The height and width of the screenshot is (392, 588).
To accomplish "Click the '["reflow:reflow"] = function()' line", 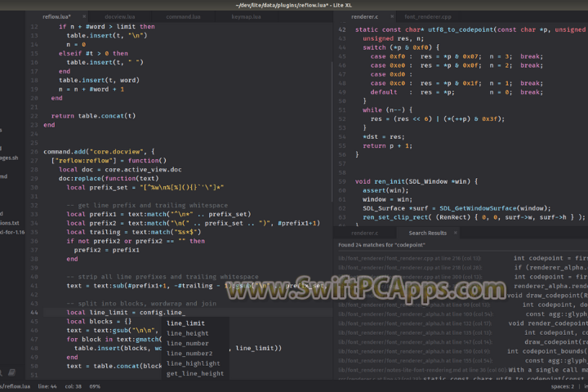I will coord(109,161).
